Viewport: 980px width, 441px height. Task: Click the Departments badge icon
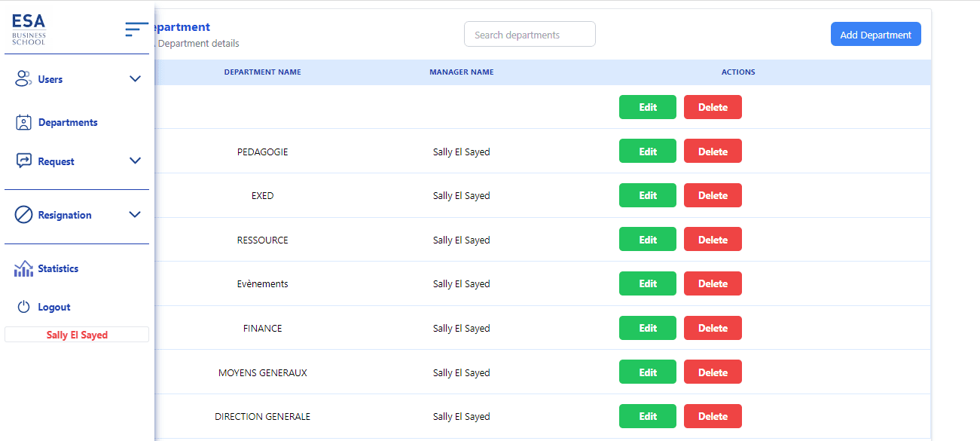[23, 121]
